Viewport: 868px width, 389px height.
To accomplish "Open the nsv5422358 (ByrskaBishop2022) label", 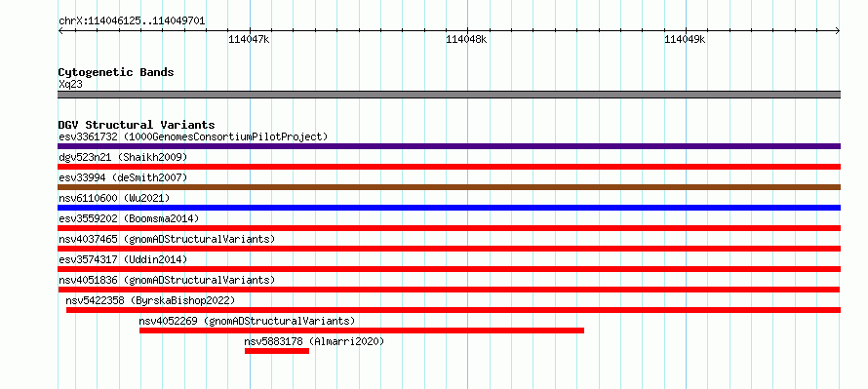I will coord(150,300).
